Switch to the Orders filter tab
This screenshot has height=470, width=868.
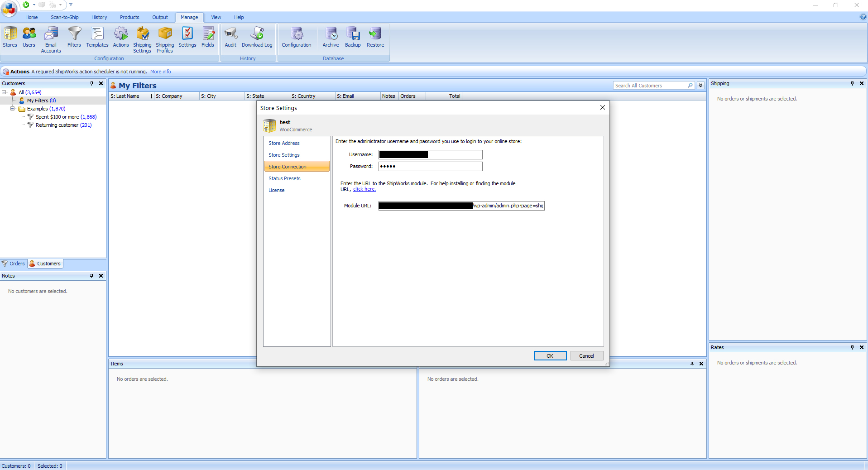[x=14, y=264]
